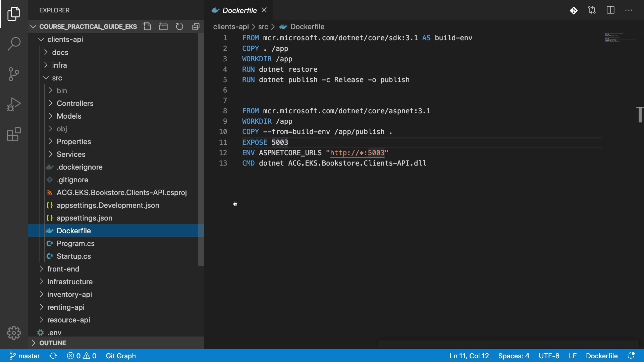Expand the front-end folder
The height and width of the screenshot is (362, 644).
(x=63, y=269)
